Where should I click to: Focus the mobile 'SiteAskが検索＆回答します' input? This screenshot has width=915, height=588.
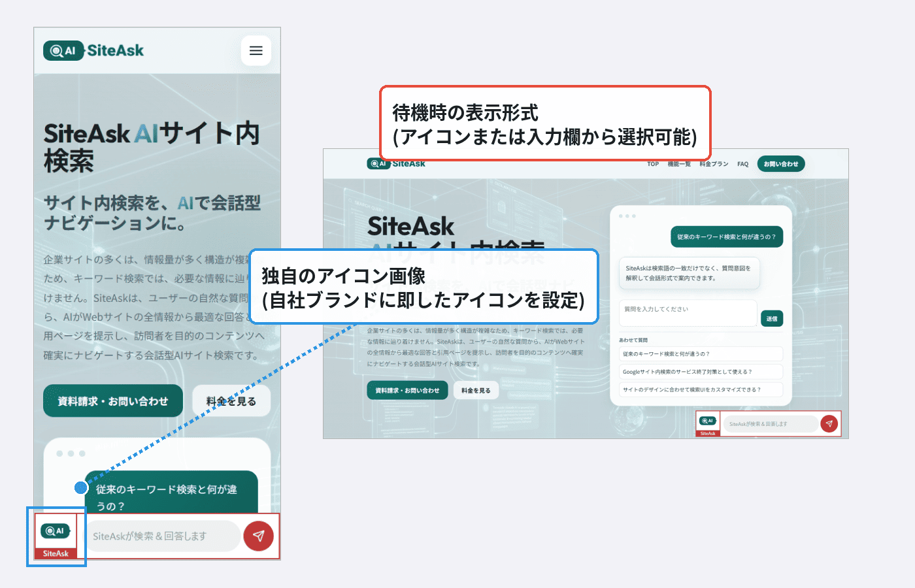[162, 536]
